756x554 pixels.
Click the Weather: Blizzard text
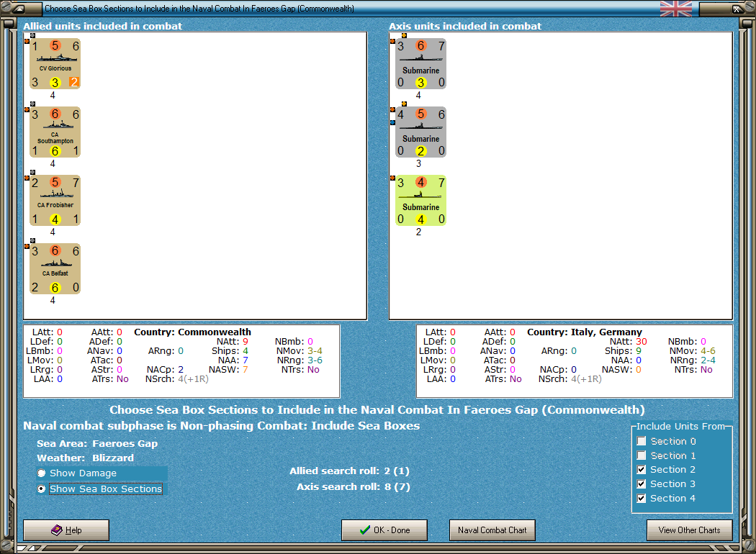(x=86, y=458)
